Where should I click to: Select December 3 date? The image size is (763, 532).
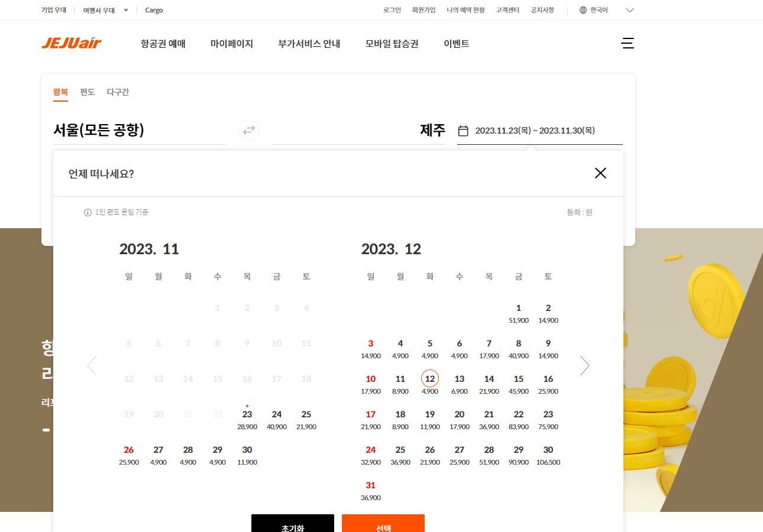tap(371, 349)
